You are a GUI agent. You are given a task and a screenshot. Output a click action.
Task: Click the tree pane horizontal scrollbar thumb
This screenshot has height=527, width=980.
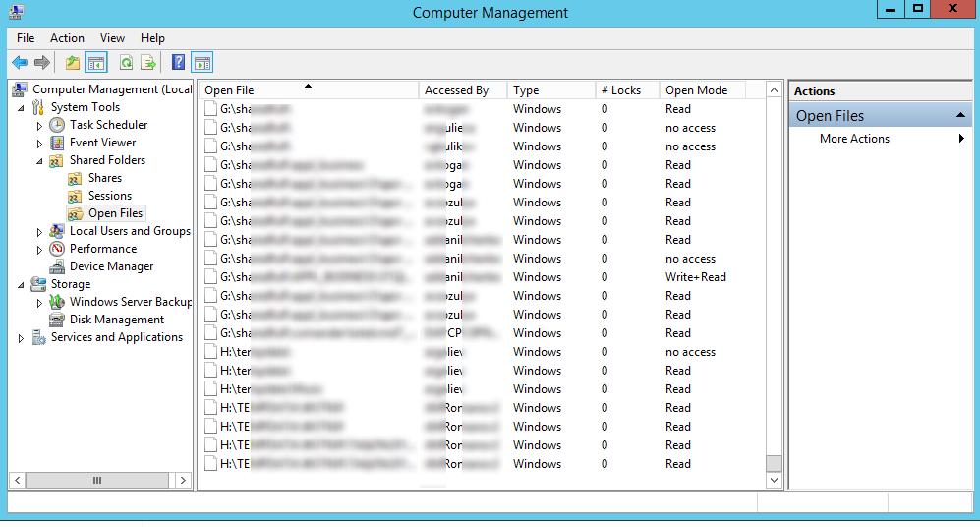tap(97, 480)
